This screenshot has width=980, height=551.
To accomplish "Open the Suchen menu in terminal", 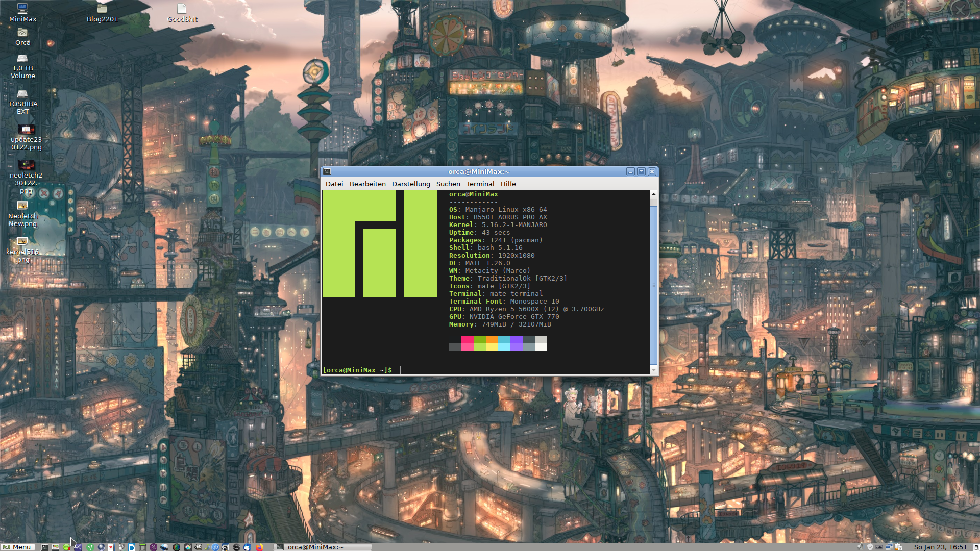I will pos(448,184).
